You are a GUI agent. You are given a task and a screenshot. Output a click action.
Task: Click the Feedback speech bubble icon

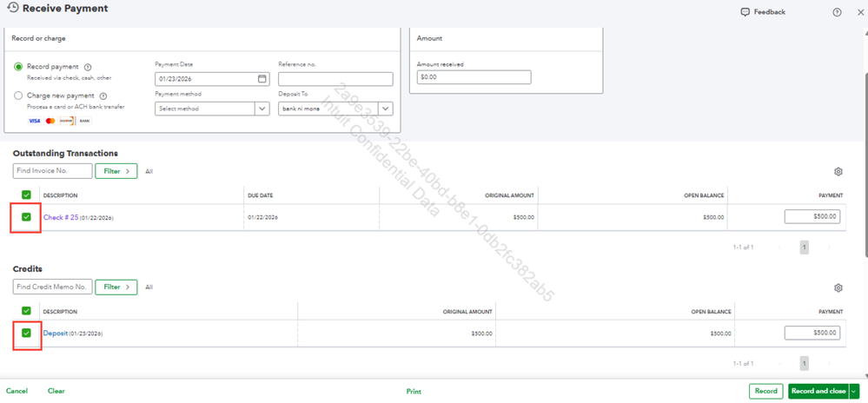tap(745, 12)
